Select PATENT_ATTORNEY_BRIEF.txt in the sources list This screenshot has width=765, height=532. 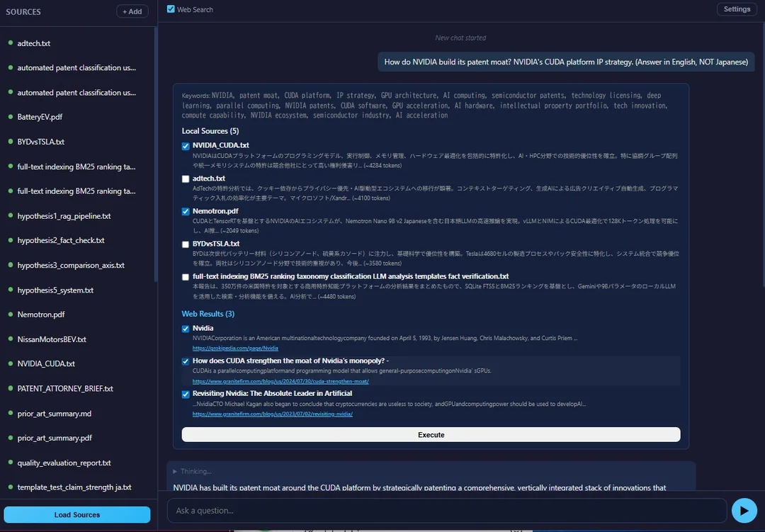click(65, 388)
